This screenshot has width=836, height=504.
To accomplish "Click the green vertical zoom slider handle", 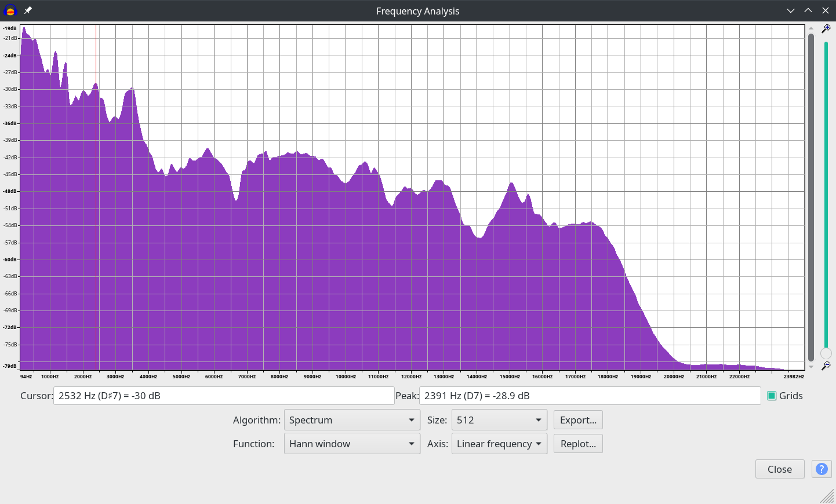I will coord(826,353).
